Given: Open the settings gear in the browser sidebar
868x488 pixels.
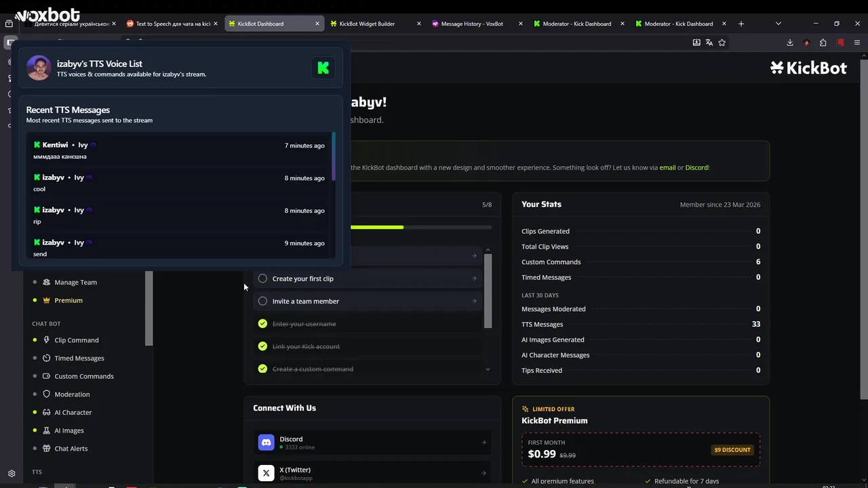Looking at the screenshot, I should click(12, 474).
